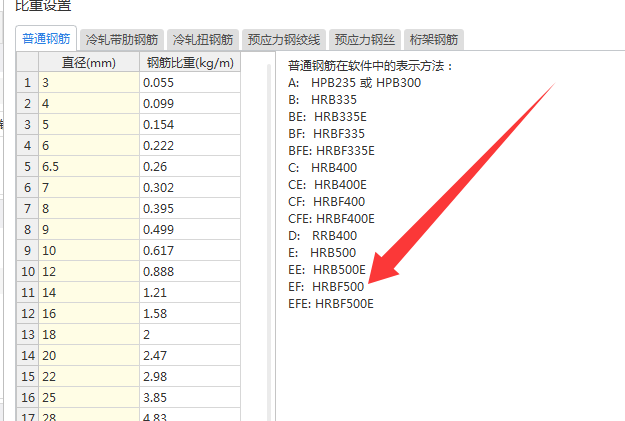Select weight cell 0.222

click(x=190, y=146)
